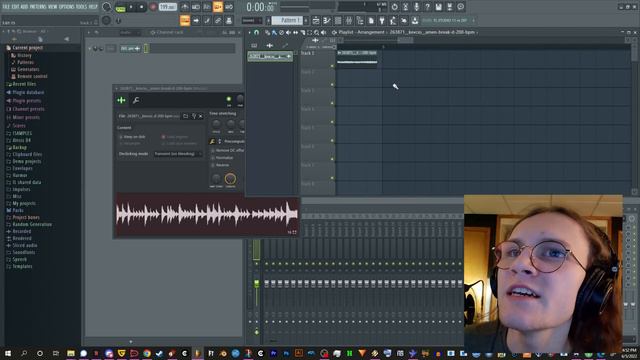Click the channel button in Channel rack
The width and height of the screenshot is (640, 360).
pos(130,49)
